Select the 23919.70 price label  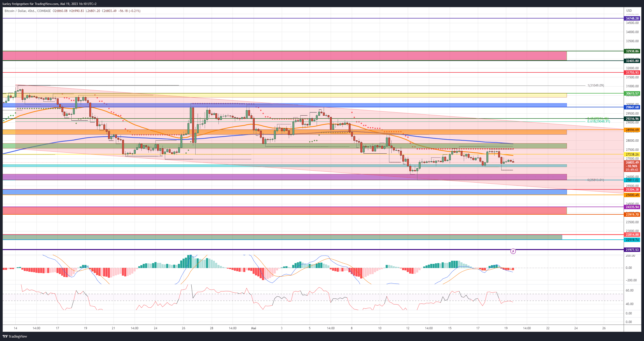pos(632,215)
